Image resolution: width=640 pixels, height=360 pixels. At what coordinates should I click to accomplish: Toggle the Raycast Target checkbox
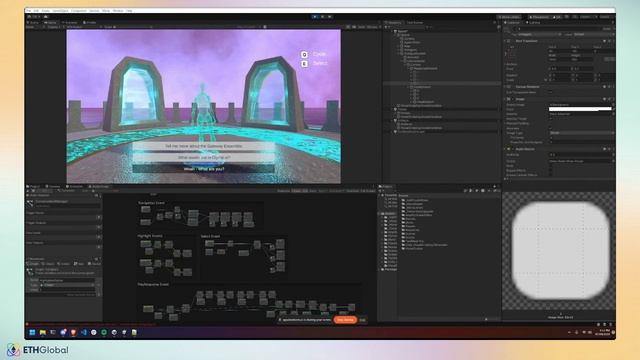pos(551,119)
